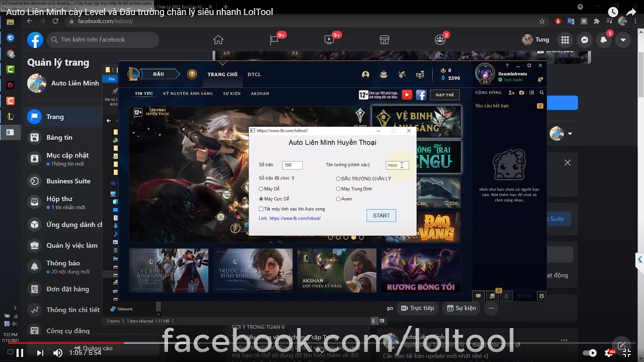This screenshot has height=362, width=644.
Task: Open the yellow alert icon in League client
Action: (x=192, y=74)
